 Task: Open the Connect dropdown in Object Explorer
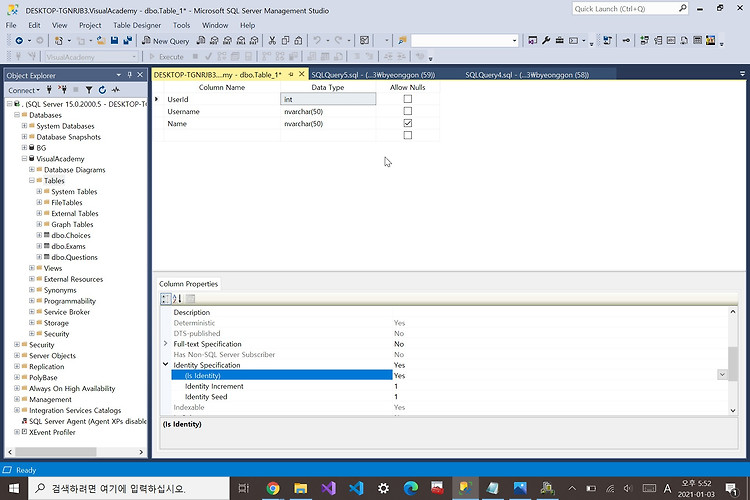pyautogui.click(x=24, y=90)
